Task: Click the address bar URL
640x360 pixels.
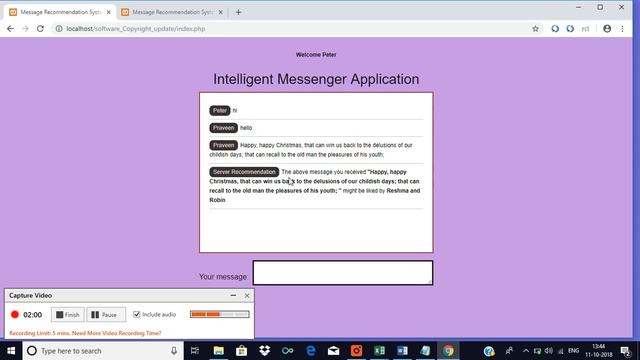Action: pyautogui.click(x=136, y=29)
